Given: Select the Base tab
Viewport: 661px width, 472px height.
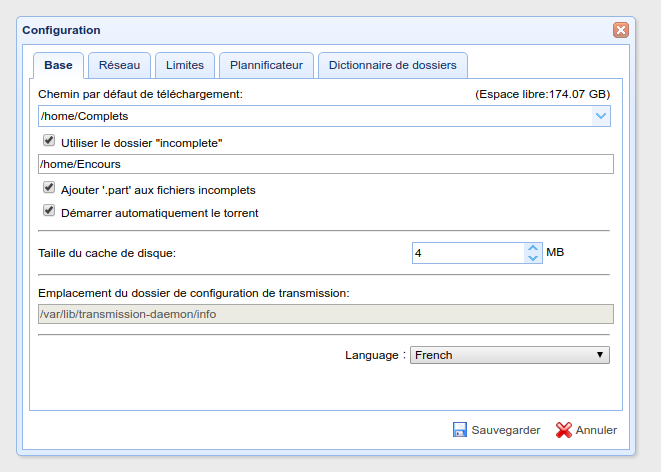Looking at the screenshot, I should click(58, 65).
